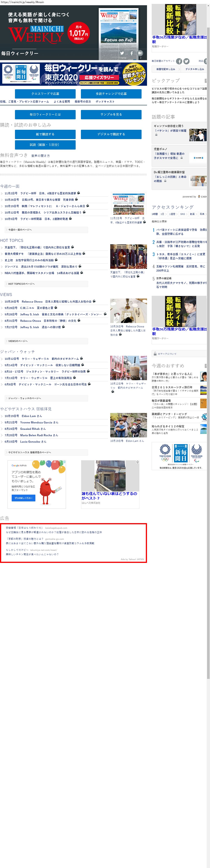Click the サンプルを見る button
210x868 pixels.
pos(111,115)
